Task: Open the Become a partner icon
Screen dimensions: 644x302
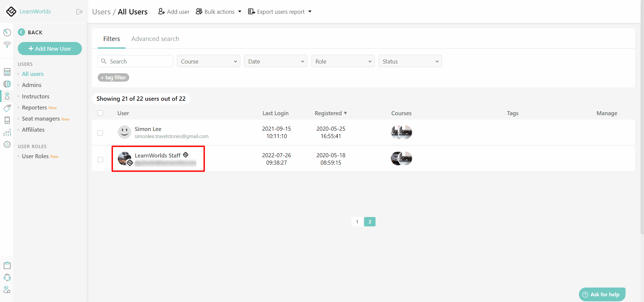Action: tap(7, 290)
